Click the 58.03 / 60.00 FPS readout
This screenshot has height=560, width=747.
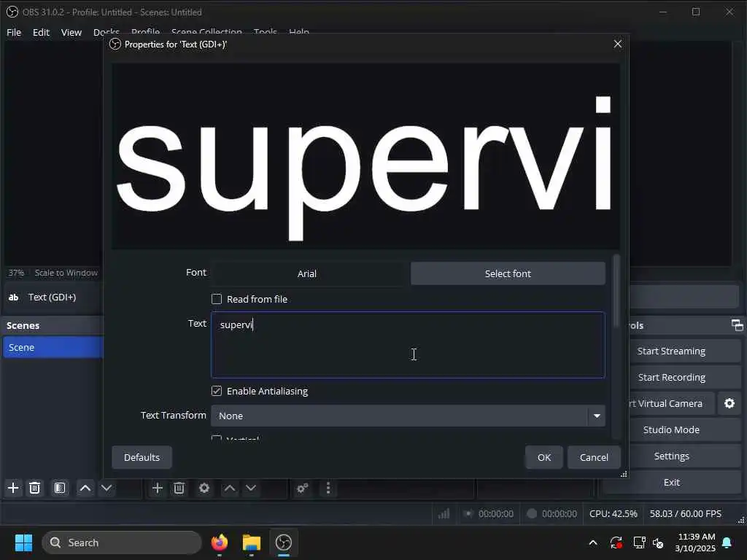click(686, 514)
